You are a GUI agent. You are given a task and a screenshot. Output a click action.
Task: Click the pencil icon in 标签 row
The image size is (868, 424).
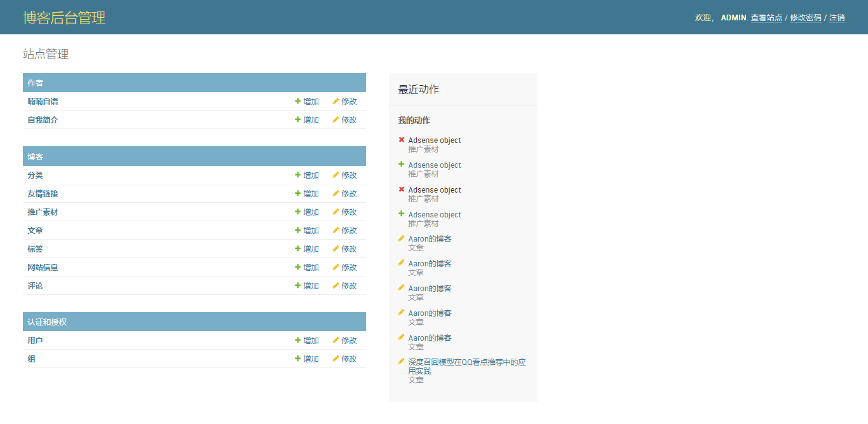[x=336, y=249]
